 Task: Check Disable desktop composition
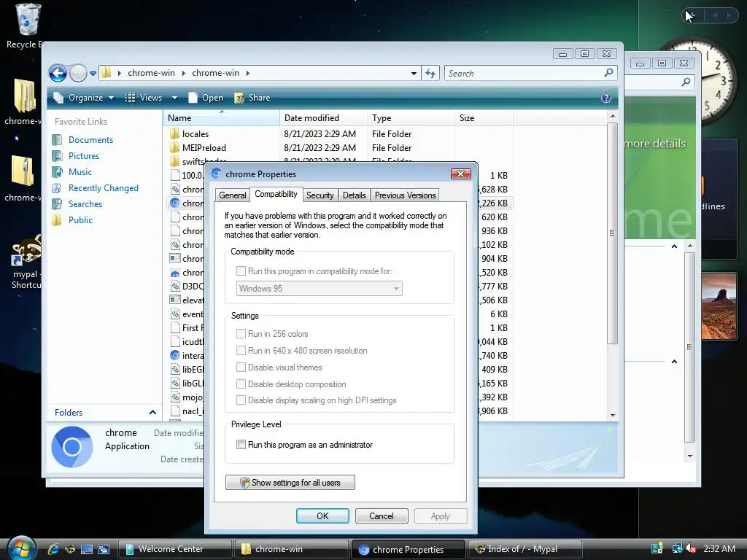tap(241, 384)
